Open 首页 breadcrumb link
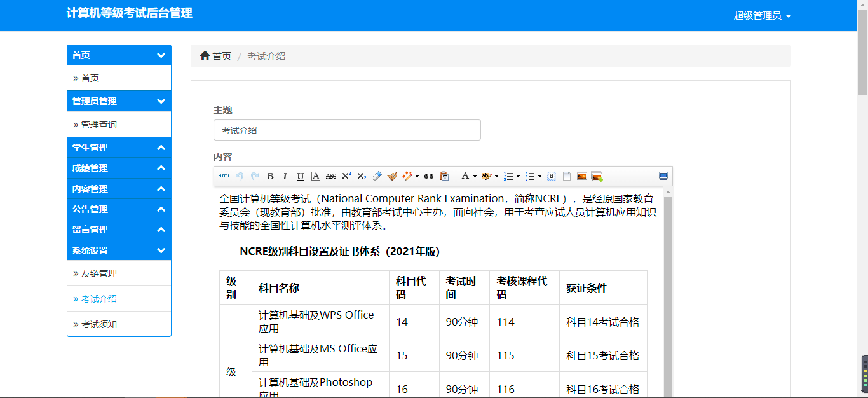 pyautogui.click(x=222, y=56)
